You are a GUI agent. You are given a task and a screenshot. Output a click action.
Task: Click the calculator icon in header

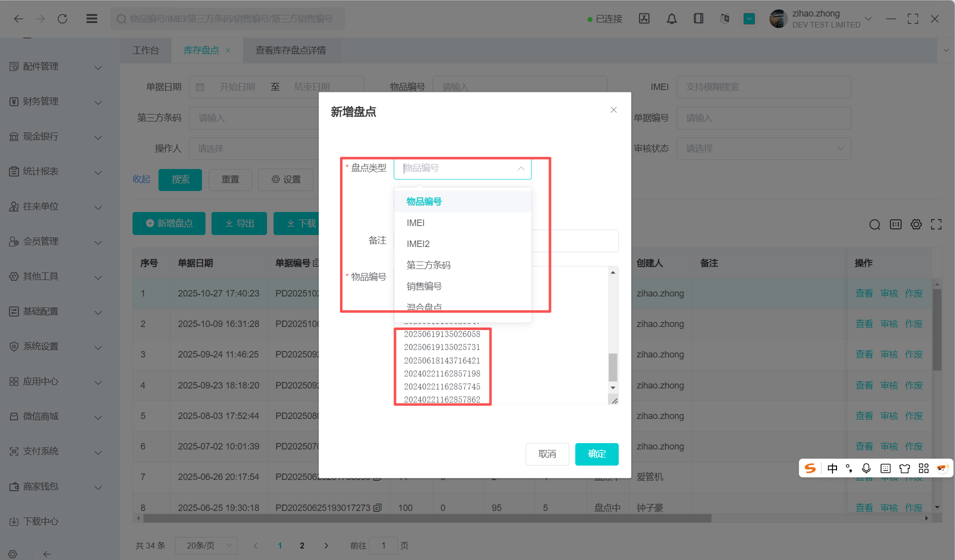coord(644,19)
